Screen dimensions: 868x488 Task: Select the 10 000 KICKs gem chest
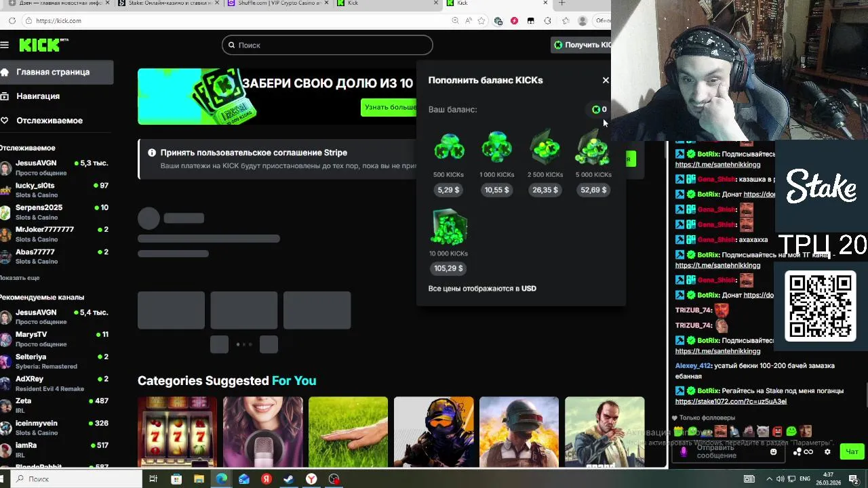coord(448,226)
